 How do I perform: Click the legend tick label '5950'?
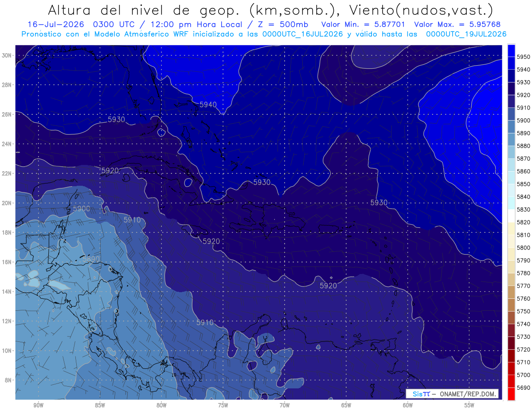[523, 57]
